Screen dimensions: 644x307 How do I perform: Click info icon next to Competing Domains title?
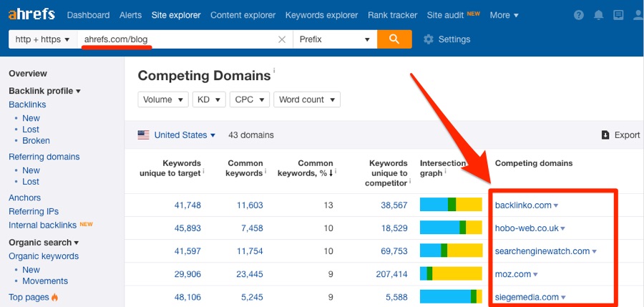click(274, 70)
